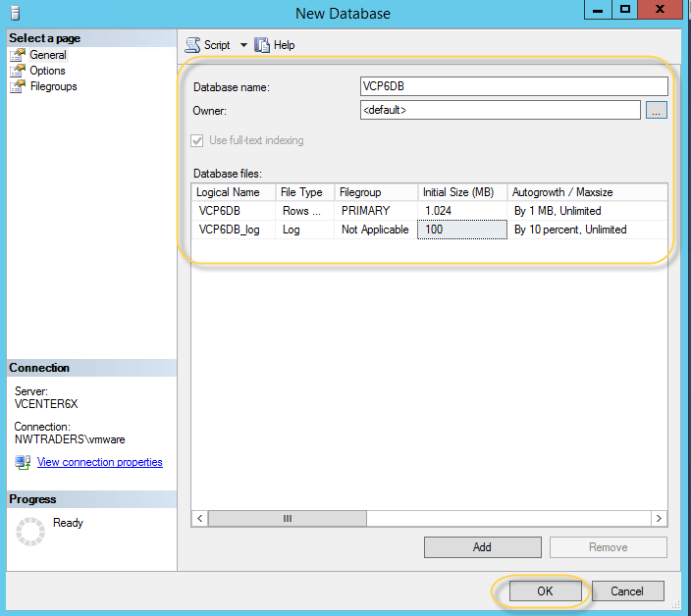Select the Options page icon

(17, 71)
